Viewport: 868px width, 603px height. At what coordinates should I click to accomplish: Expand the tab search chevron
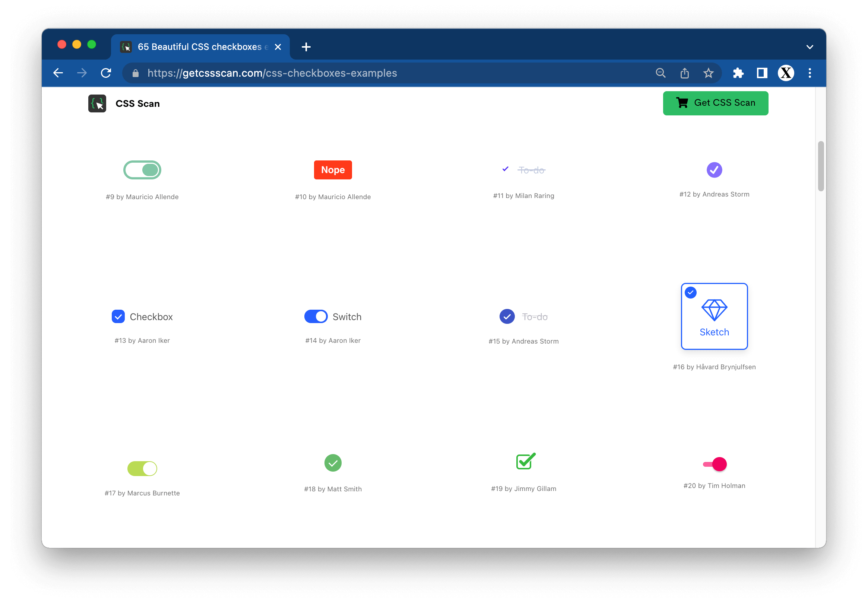[x=810, y=47]
